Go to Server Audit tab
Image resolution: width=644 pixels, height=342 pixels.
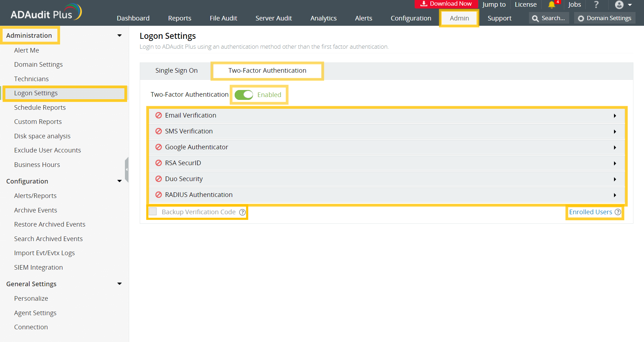coord(273,18)
